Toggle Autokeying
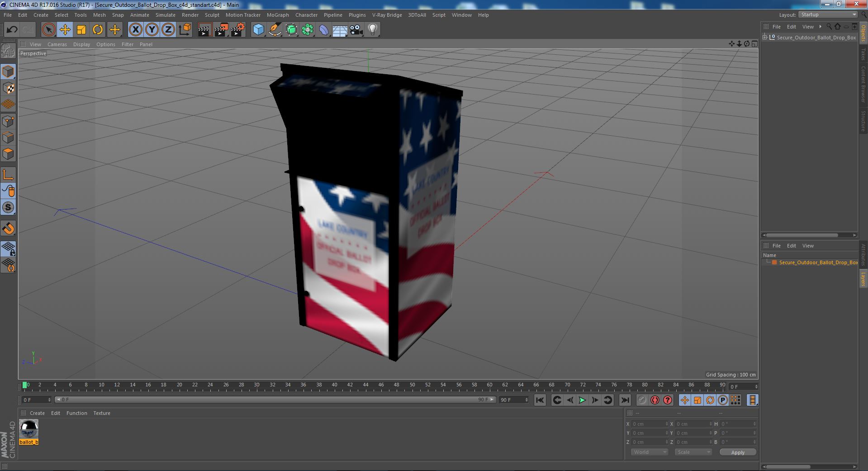Screen dimensions: 868x471 click(655, 400)
